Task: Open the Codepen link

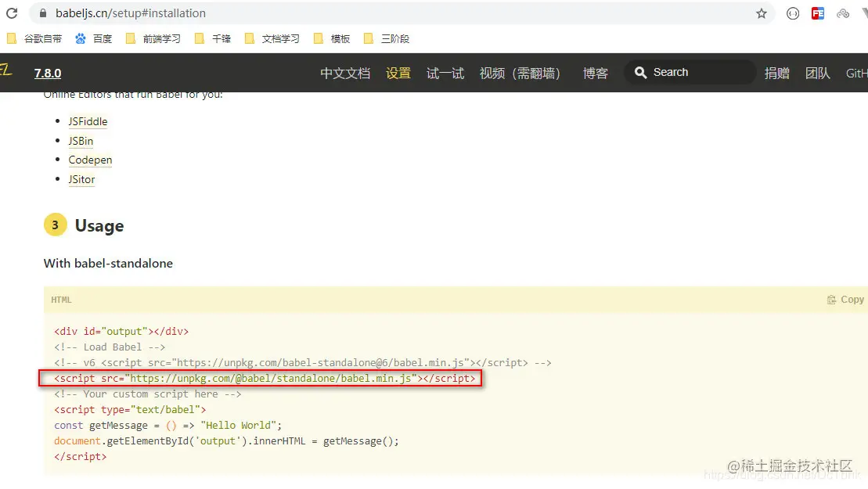Action: click(90, 160)
